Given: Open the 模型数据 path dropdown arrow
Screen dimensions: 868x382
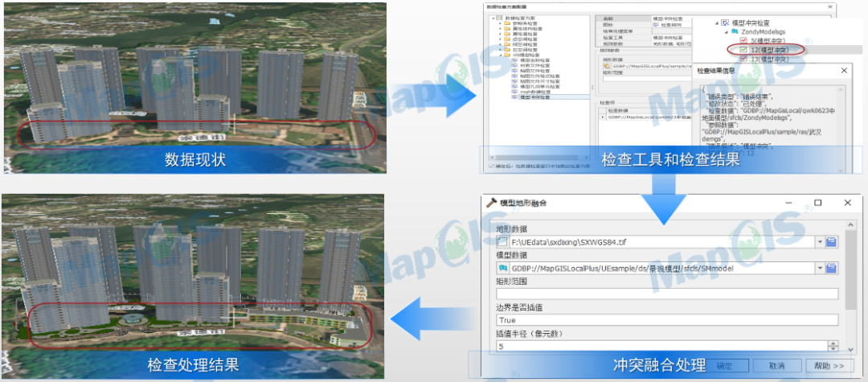Looking at the screenshot, I should pos(820,268).
